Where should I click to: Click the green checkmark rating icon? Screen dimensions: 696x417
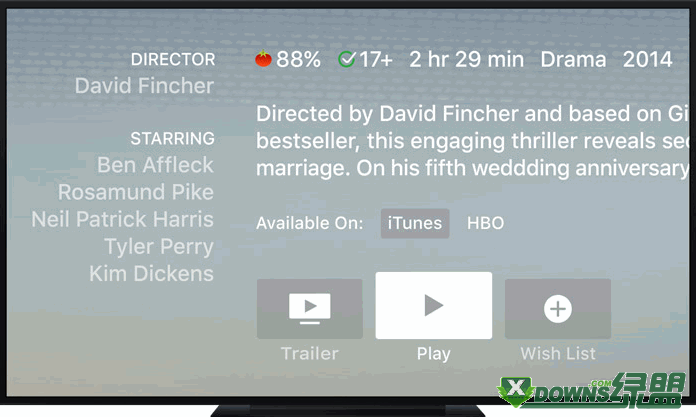click(347, 59)
